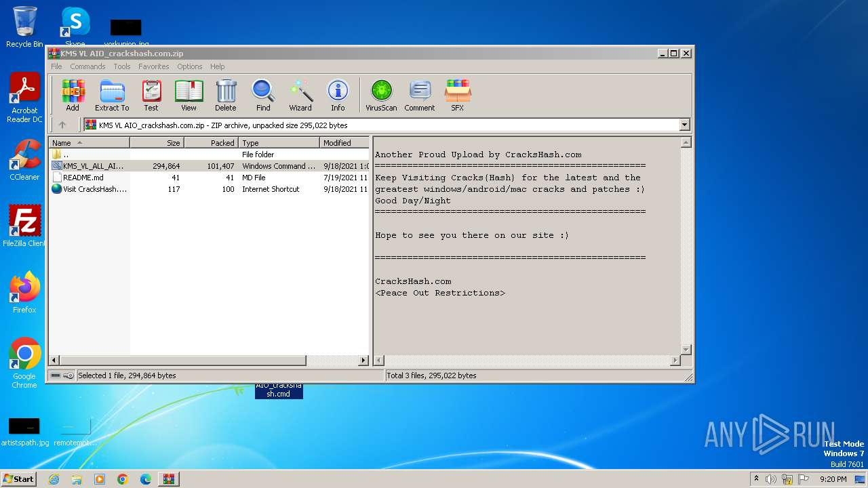Open Chrome from the taskbar

[123, 479]
